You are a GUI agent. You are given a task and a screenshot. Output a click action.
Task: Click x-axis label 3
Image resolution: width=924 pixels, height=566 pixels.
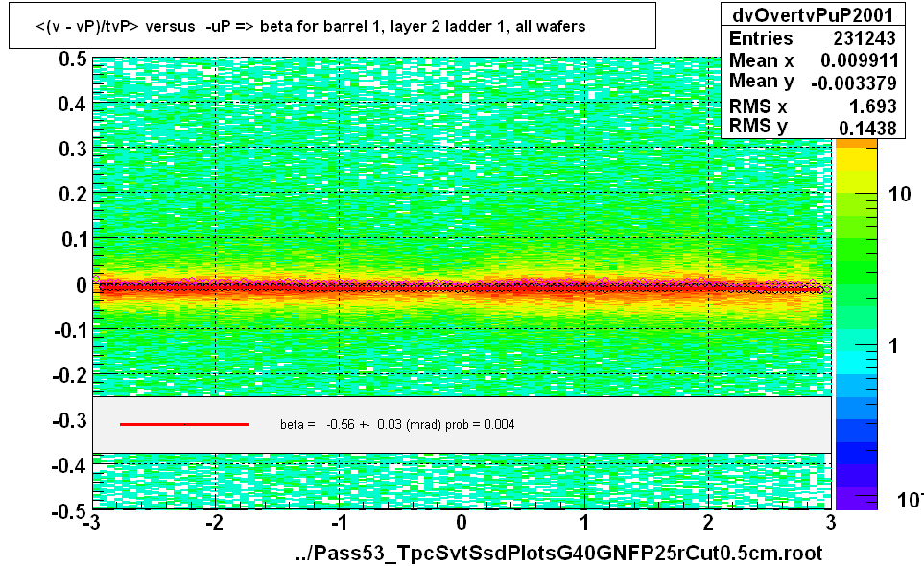[x=831, y=523]
